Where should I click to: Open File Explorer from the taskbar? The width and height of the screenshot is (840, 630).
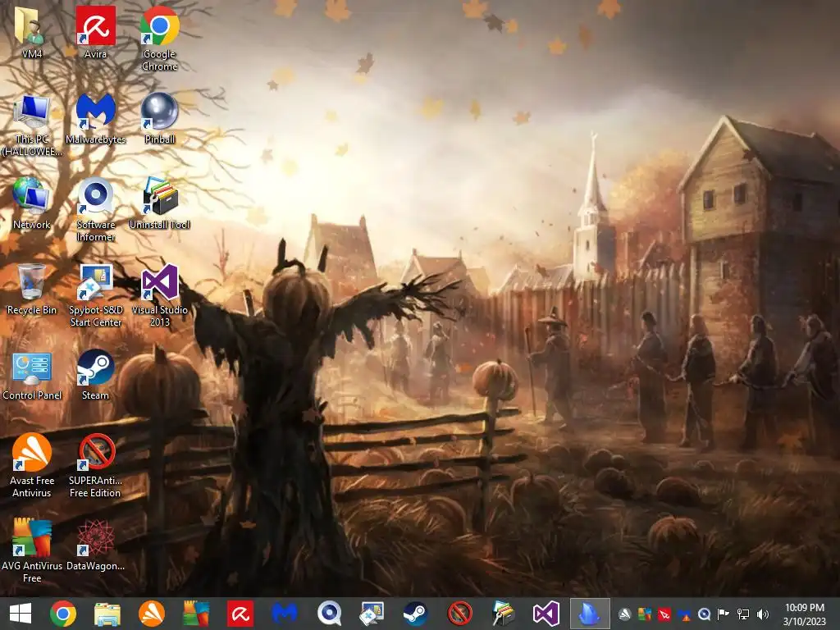point(107,614)
